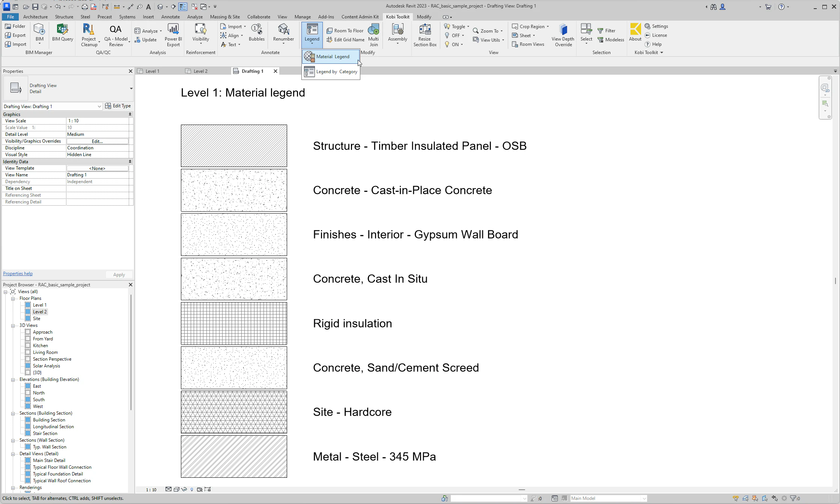Select Legend by Category from the menu
This screenshot has width=840, height=504.
336,71
